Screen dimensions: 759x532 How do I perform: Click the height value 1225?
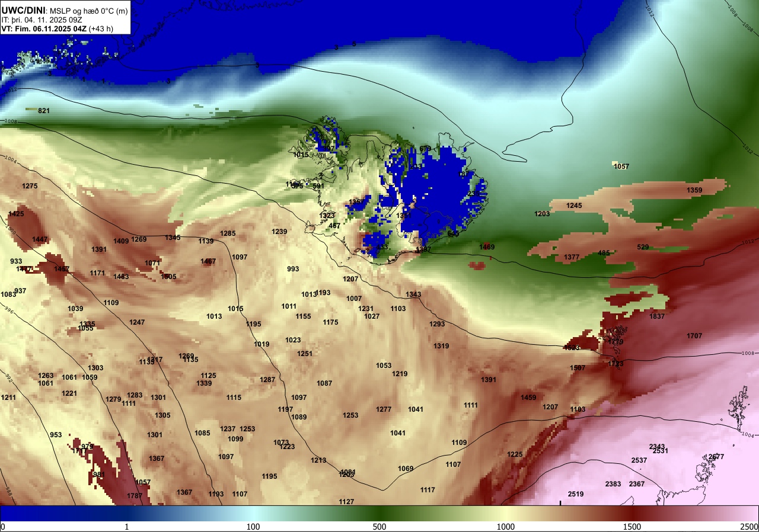tap(515, 454)
